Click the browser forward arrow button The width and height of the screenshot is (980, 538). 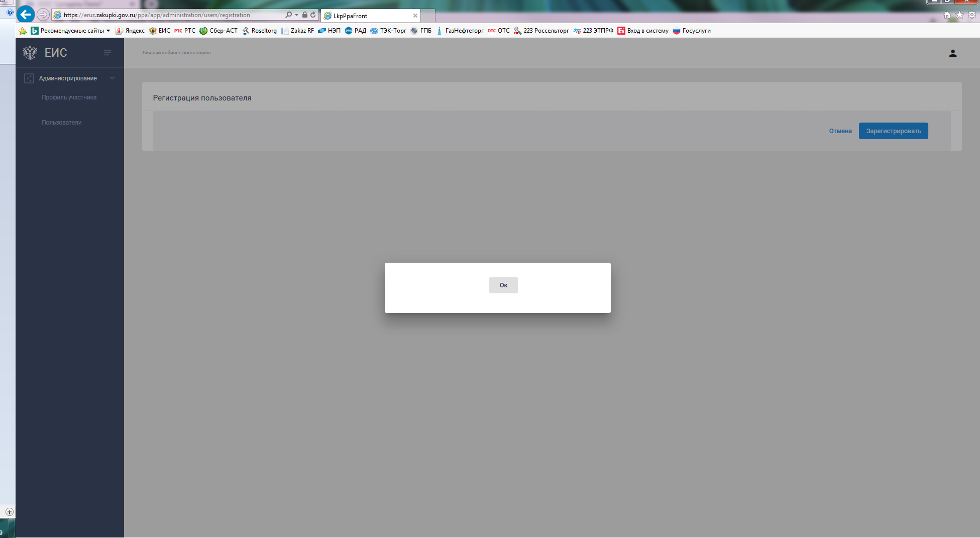[44, 15]
